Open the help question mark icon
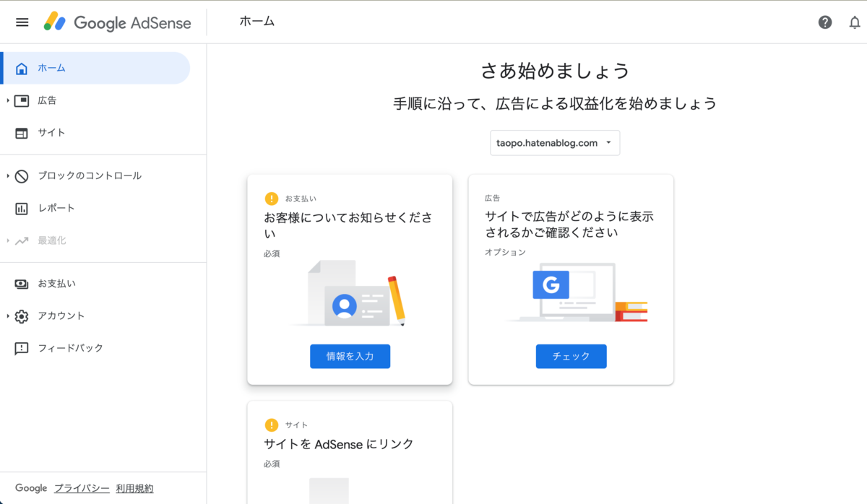Image resolution: width=867 pixels, height=504 pixels. (825, 22)
